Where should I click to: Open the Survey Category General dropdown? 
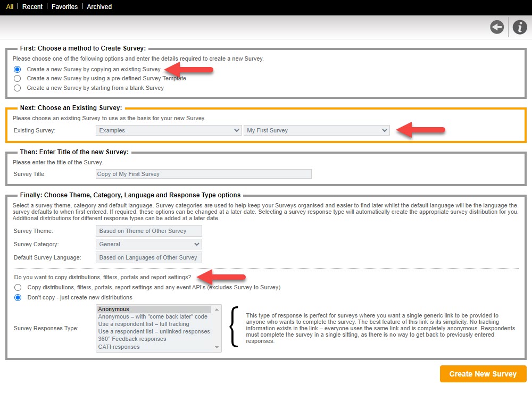(149, 244)
